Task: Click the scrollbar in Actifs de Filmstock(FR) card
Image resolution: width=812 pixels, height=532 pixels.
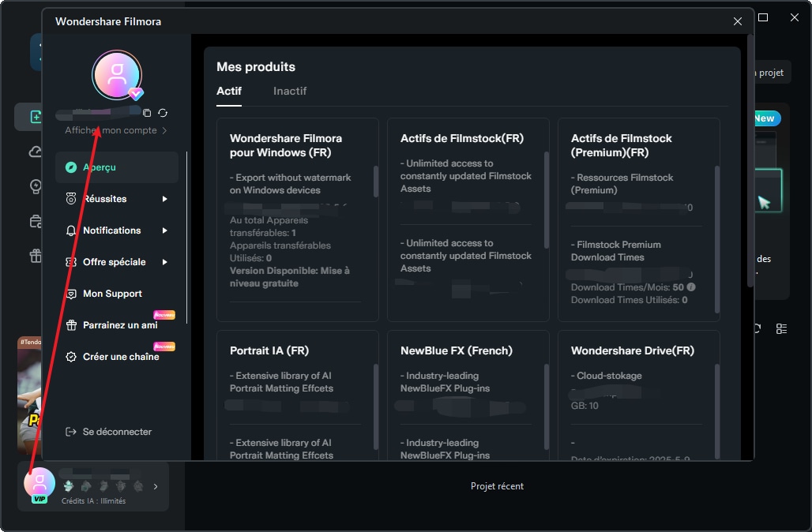Action: click(547, 199)
